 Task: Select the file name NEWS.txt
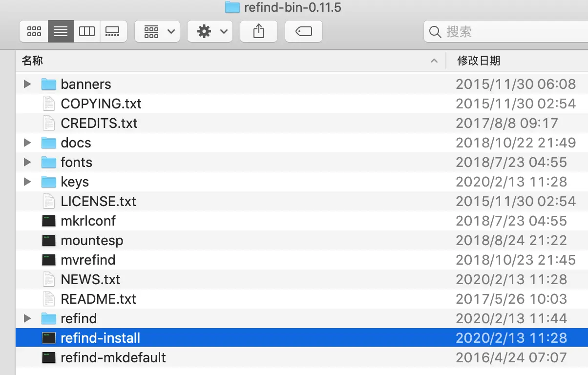[x=90, y=279]
